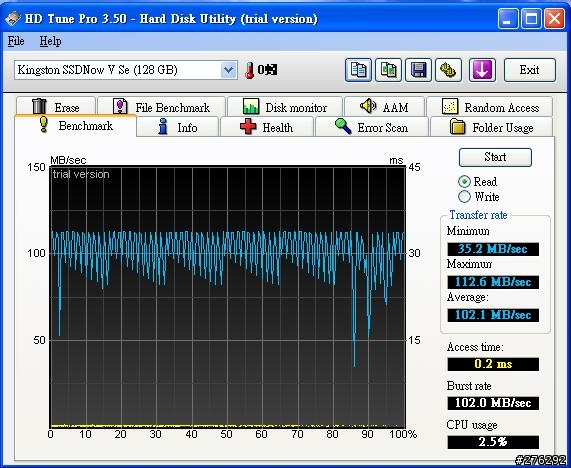The image size is (571, 468).
Task: Open the options gears icon
Action: tap(448, 70)
